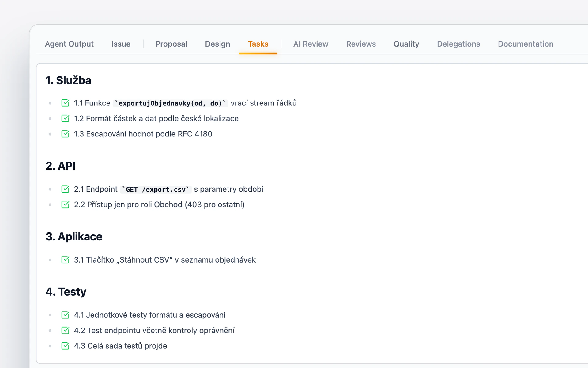This screenshot has height=368, width=588.
Task: Open the Agent Output tab
Action: (69, 44)
